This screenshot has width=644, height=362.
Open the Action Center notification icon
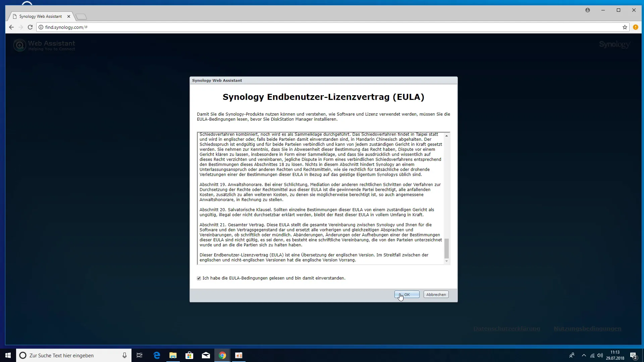(633, 355)
